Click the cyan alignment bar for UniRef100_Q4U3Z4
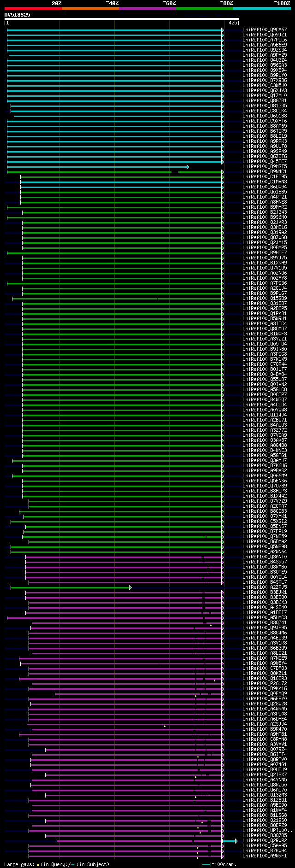This screenshot has width=295, height=868. click(x=115, y=60)
